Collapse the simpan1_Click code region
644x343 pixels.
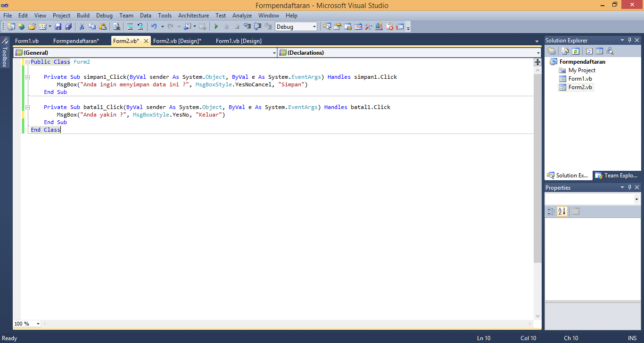tap(27, 76)
